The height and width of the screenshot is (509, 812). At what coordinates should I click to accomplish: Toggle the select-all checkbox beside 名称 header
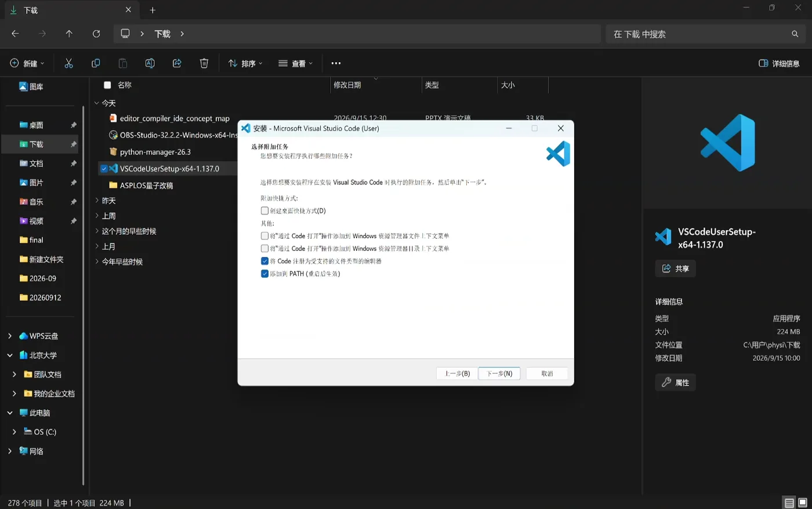[x=107, y=85]
